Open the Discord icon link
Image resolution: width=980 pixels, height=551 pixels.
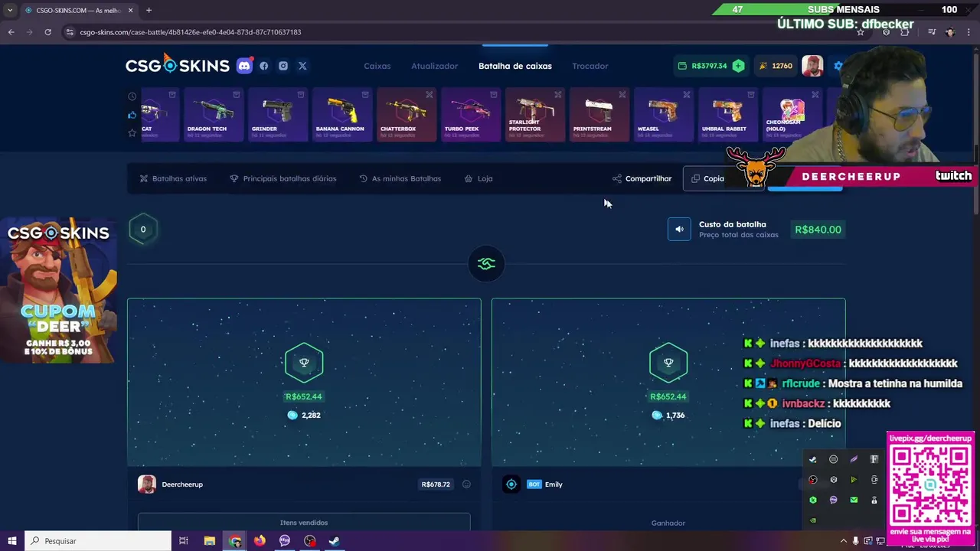tap(244, 66)
